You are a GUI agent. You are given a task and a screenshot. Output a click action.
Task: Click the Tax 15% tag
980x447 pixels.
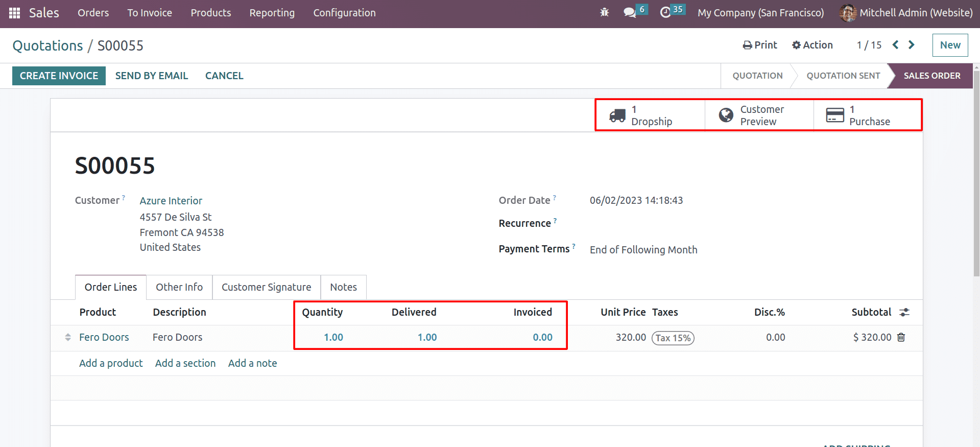click(x=673, y=338)
